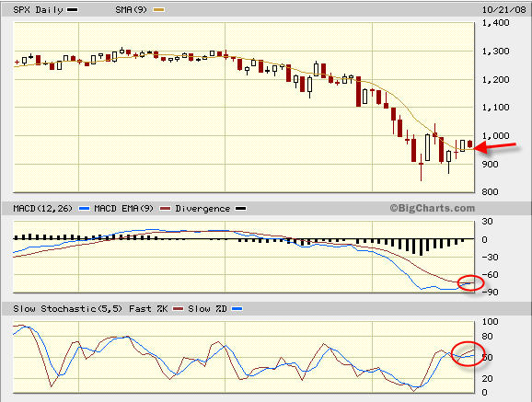Click the 900 price axis label

pos(491,164)
